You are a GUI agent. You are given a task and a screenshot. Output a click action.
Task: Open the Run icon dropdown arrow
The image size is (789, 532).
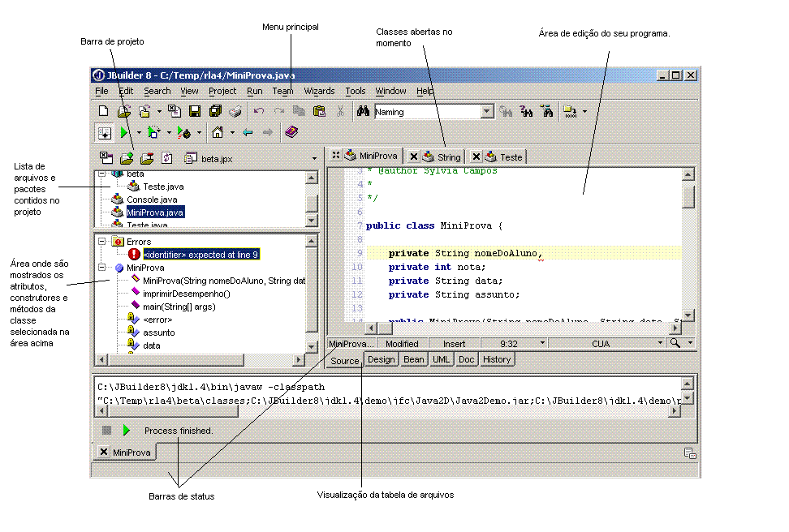139,133
